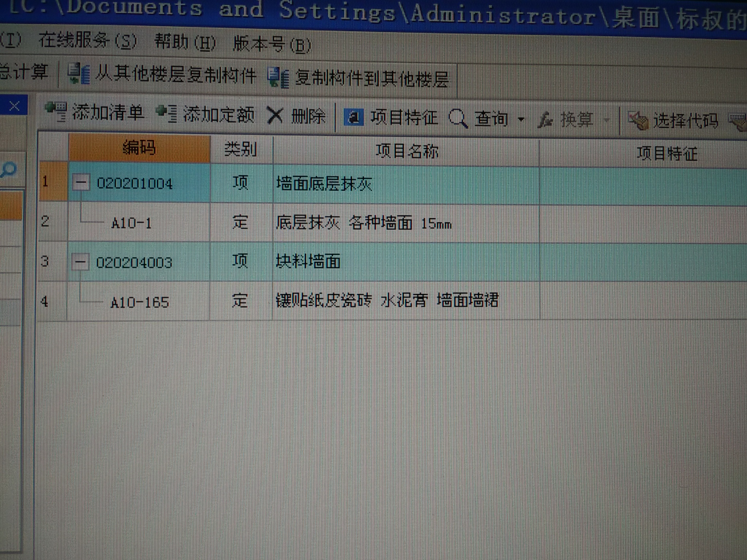The height and width of the screenshot is (560, 747).
Task: Click the 墙面底层抹灰 name cell
Action: tap(406, 185)
